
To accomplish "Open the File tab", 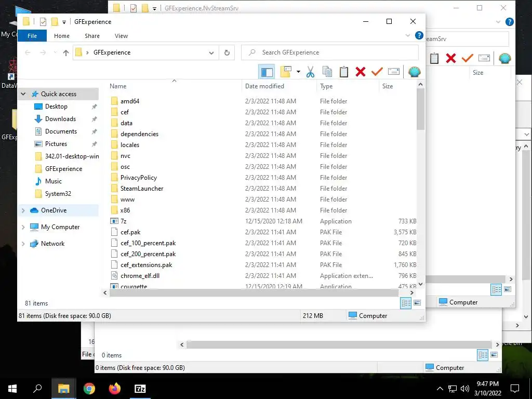I will [32, 36].
